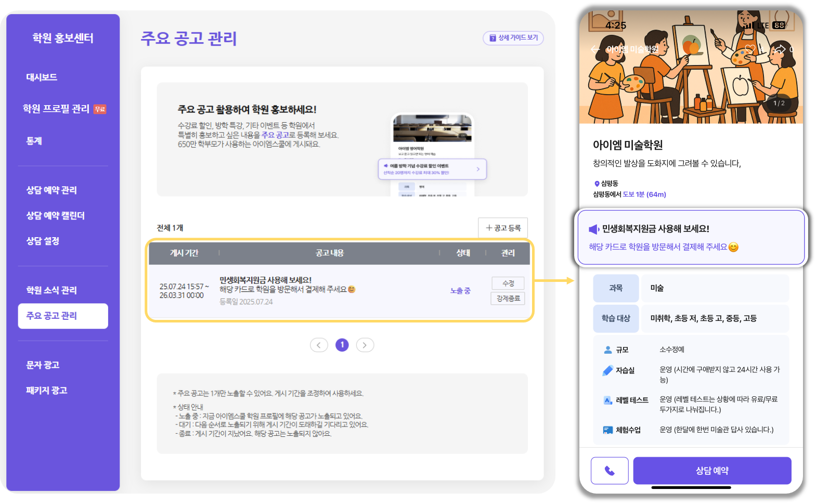Image resolution: width=816 pixels, height=504 pixels.
Task: Select page 1 in pagination
Action: point(342,345)
